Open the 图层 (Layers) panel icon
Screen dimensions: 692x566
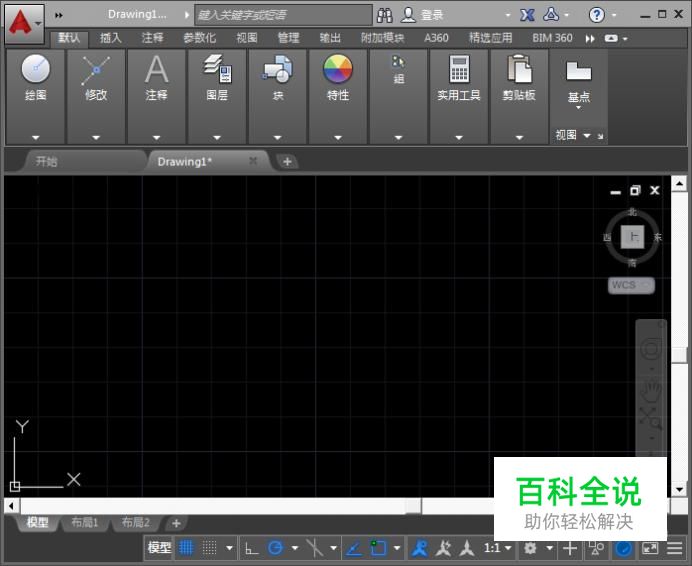click(217, 70)
